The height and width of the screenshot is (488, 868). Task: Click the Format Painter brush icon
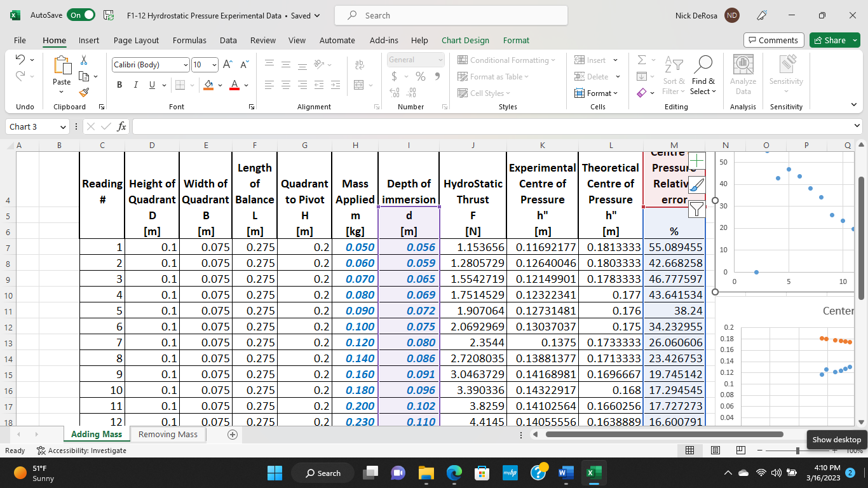coord(84,92)
